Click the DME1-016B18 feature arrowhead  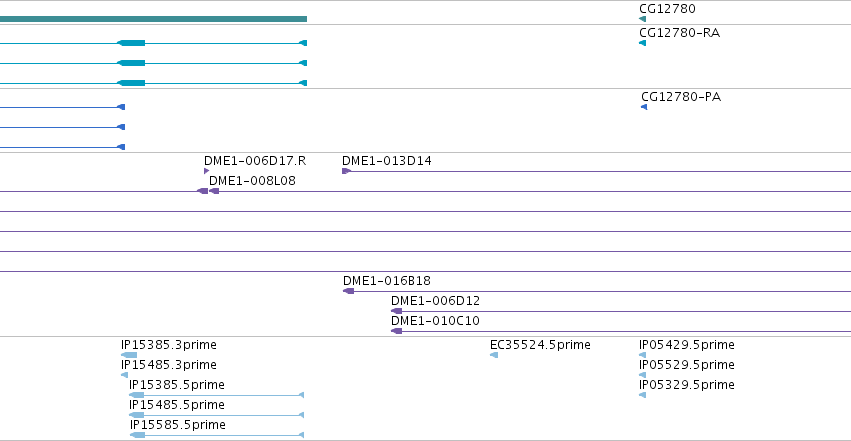click(348, 291)
